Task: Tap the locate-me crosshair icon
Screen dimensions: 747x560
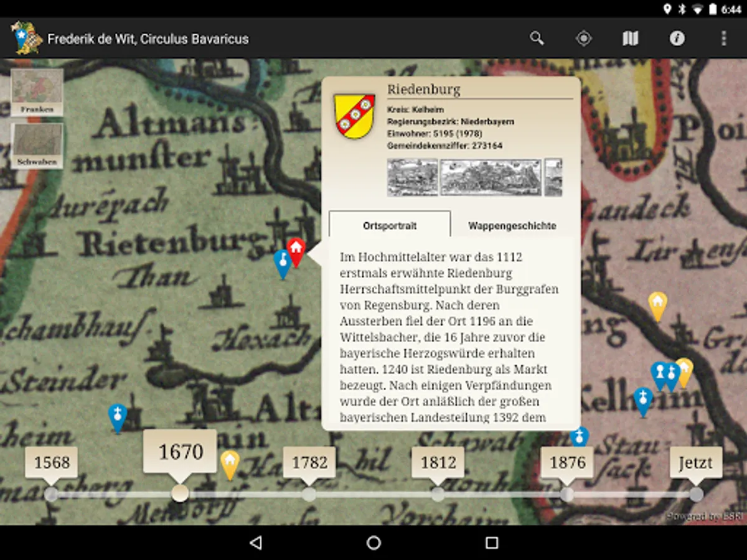Action: 583,39
